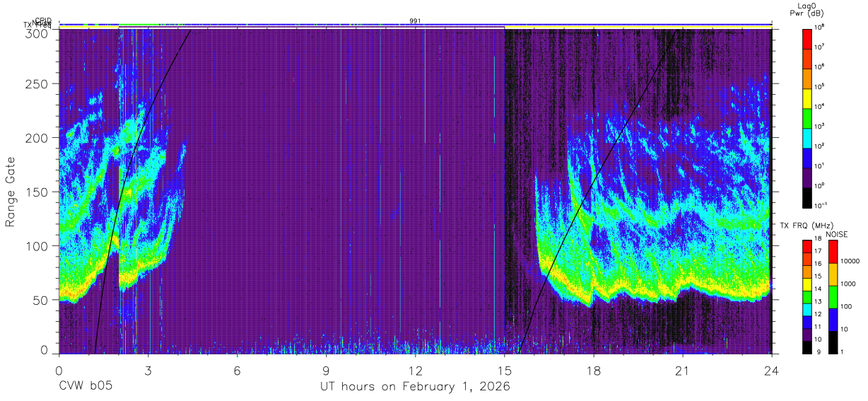The width and height of the screenshot is (868, 401).
Task: Click the 'CVW b05' radar beam label
Action: [x=85, y=387]
